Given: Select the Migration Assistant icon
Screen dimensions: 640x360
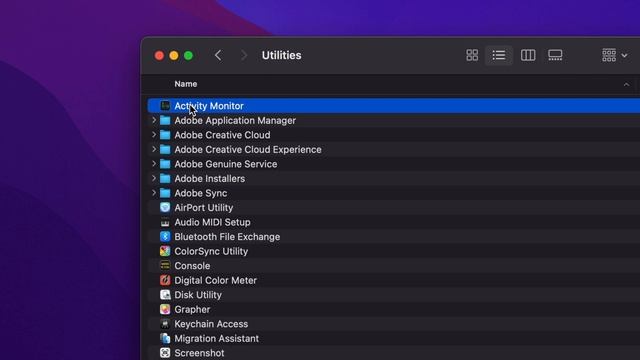Looking at the screenshot, I should (x=165, y=338).
